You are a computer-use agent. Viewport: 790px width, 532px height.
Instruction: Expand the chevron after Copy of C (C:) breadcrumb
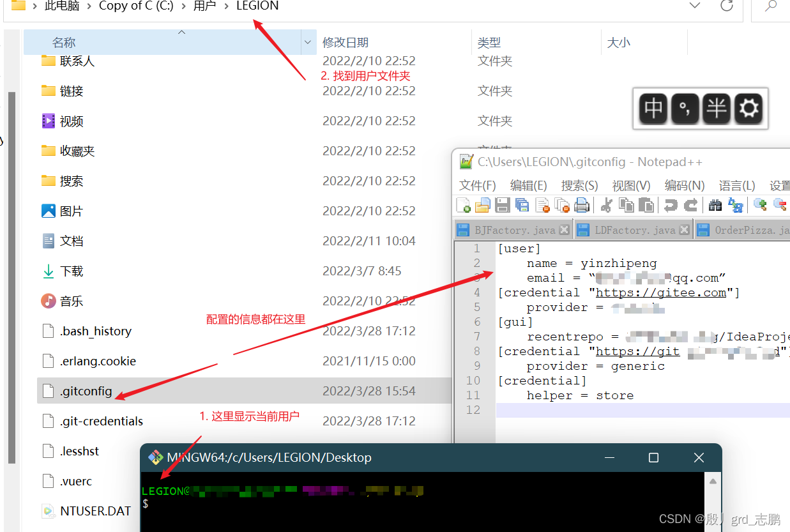click(x=183, y=6)
